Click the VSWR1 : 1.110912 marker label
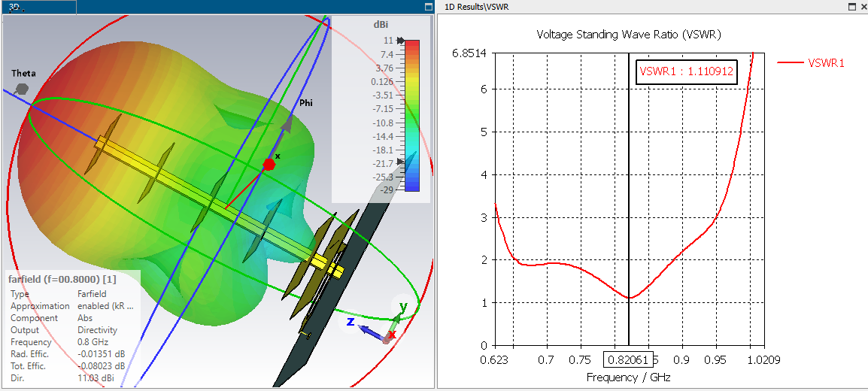 (x=687, y=71)
